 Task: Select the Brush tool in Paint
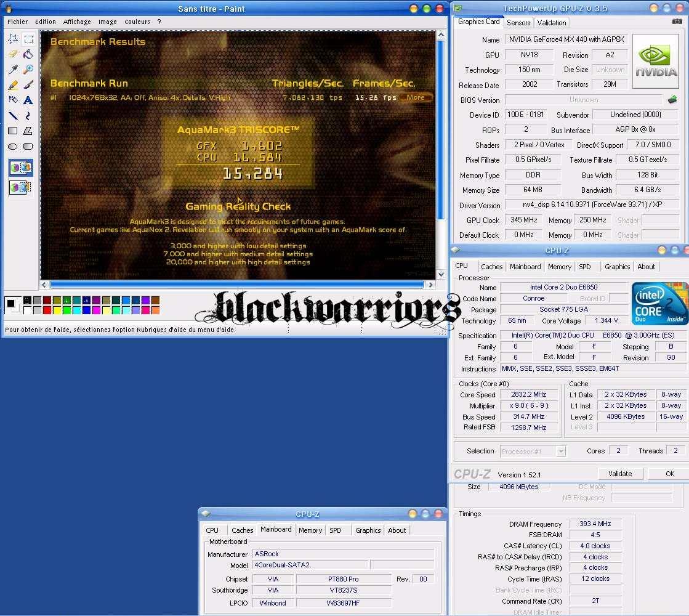click(x=28, y=84)
